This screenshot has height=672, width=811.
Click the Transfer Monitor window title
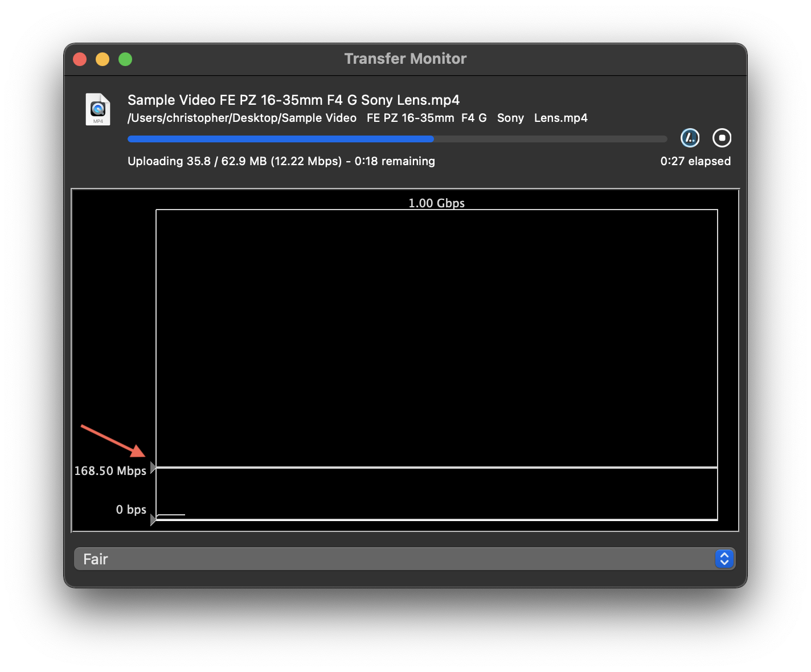(406, 59)
